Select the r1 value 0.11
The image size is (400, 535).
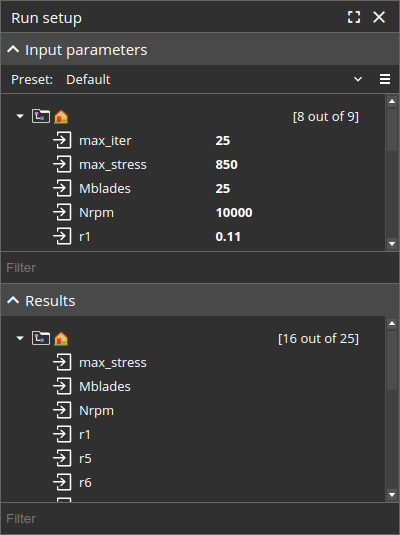coord(228,236)
